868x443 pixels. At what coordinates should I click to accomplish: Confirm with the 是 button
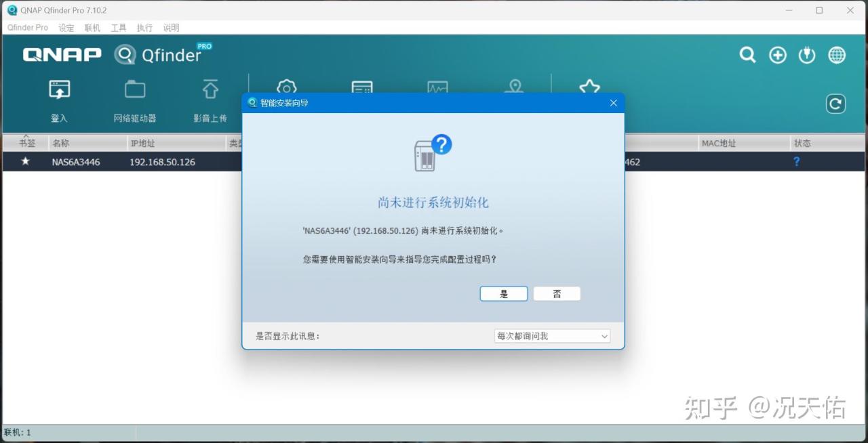pyautogui.click(x=504, y=294)
